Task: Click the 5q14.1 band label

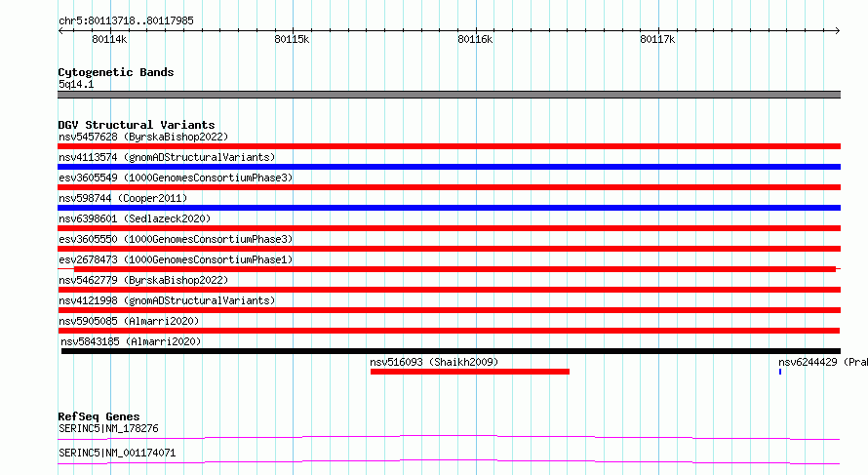Action: click(x=76, y=84)
